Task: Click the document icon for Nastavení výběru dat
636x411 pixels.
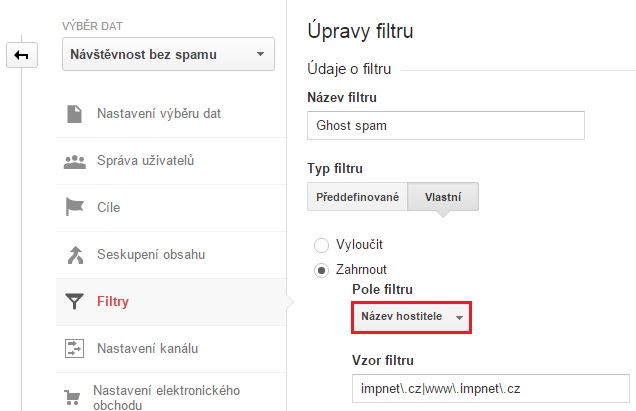Action: (74, 114)
